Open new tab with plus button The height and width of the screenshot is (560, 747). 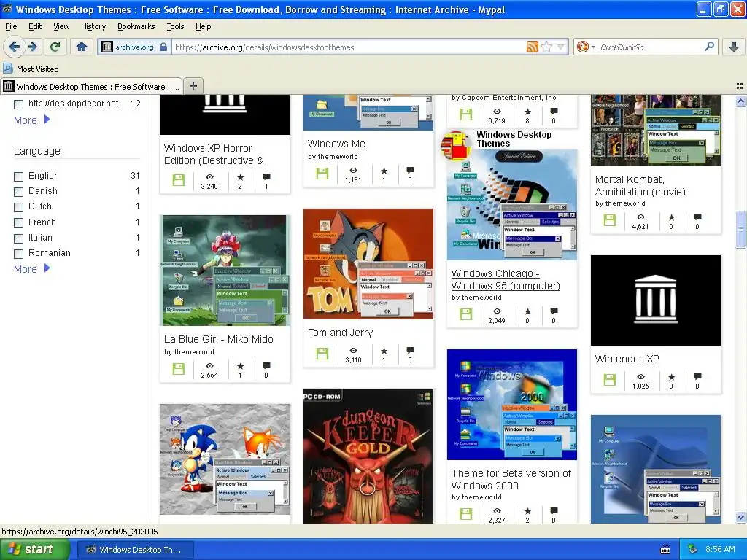pos(193,86)
